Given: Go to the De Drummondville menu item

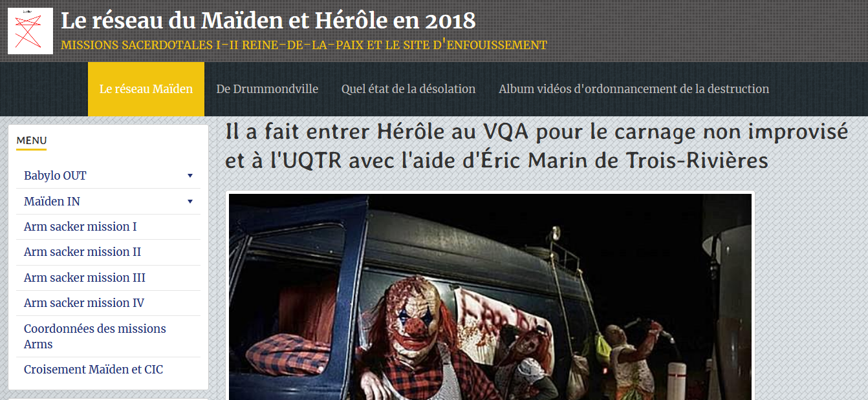Looking at the screenshot, I should pyautogui.click(x=267, y=89).
